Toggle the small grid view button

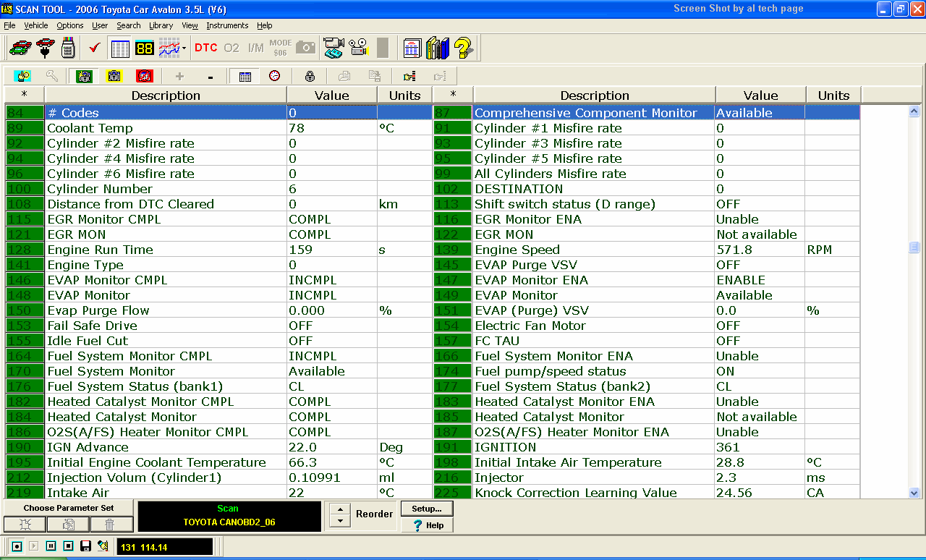click(x=245, y=76)
